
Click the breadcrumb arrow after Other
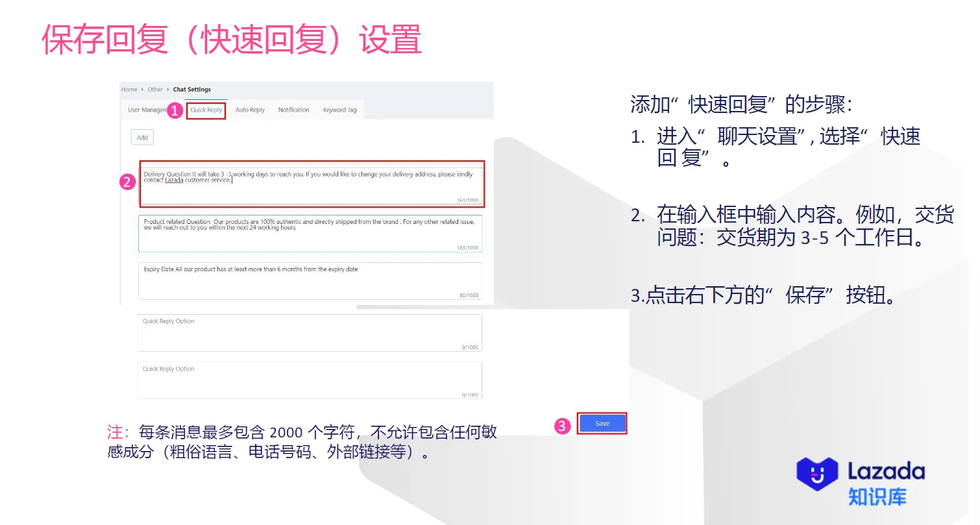(x=168, y=90)
